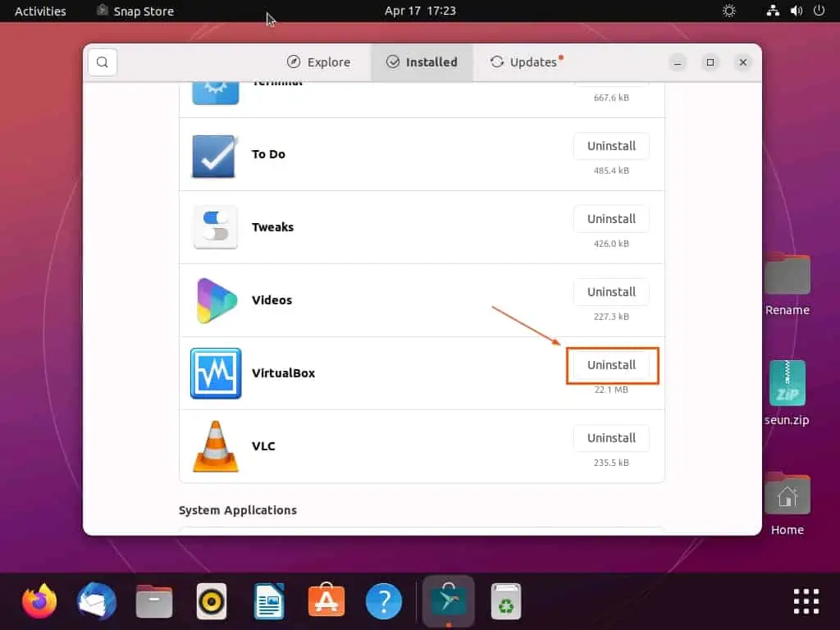The width and height of the screenshot is (840, 630).
Task: Launch Firefox from the dock
Action: pyautogui.click(x=39, y=601)
